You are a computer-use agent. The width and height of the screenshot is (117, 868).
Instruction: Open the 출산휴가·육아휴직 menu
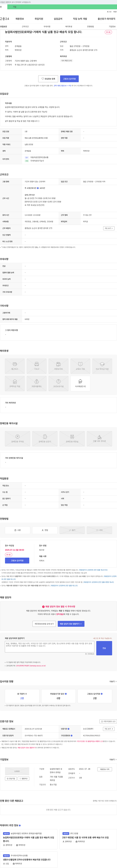[x=106, y=19]
